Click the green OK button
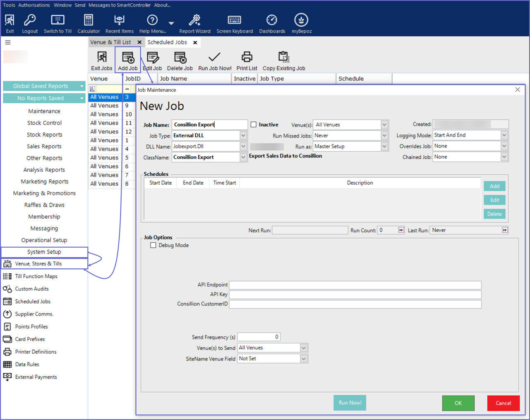This screenshot has width=530, height=420. coord(458,403)
